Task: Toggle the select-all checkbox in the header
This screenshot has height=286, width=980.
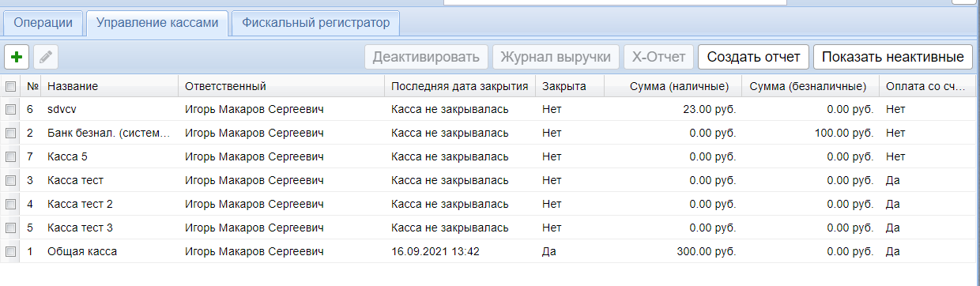Action: coord(11,86)
